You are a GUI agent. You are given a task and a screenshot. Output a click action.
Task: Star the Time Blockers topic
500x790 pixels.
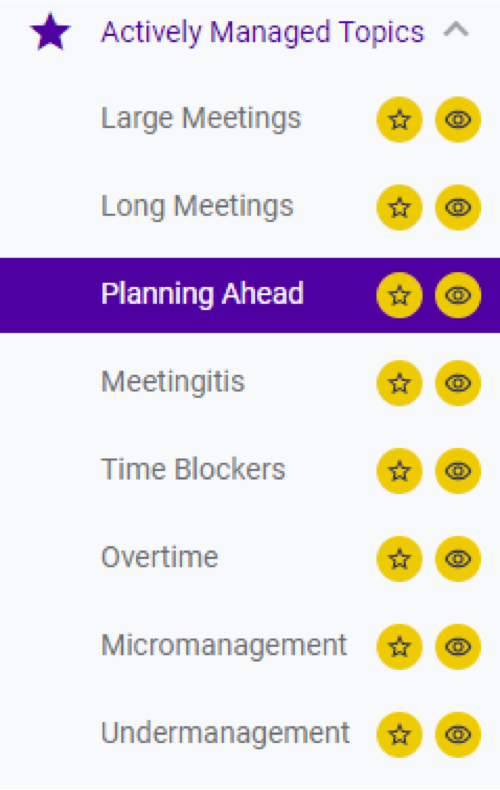(399, 471)
